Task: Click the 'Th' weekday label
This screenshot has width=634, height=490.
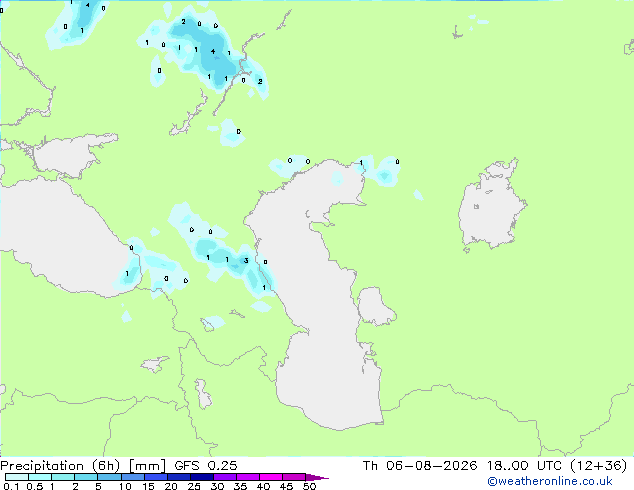Action: click(x=370, y=466)
